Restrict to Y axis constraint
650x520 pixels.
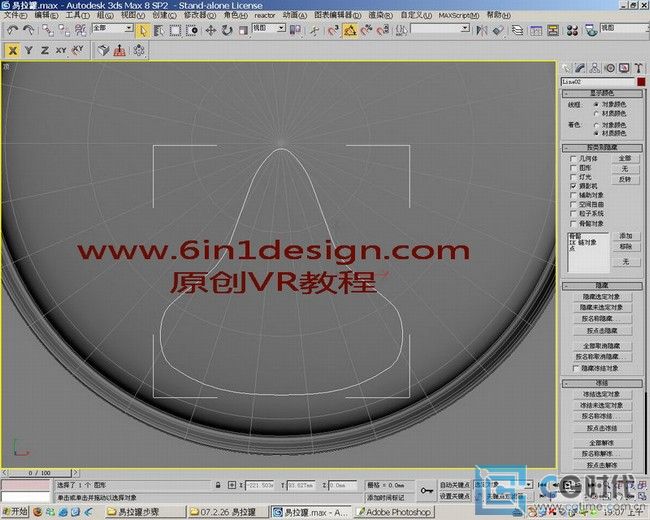pyautogui.click(x=29, y=51)
